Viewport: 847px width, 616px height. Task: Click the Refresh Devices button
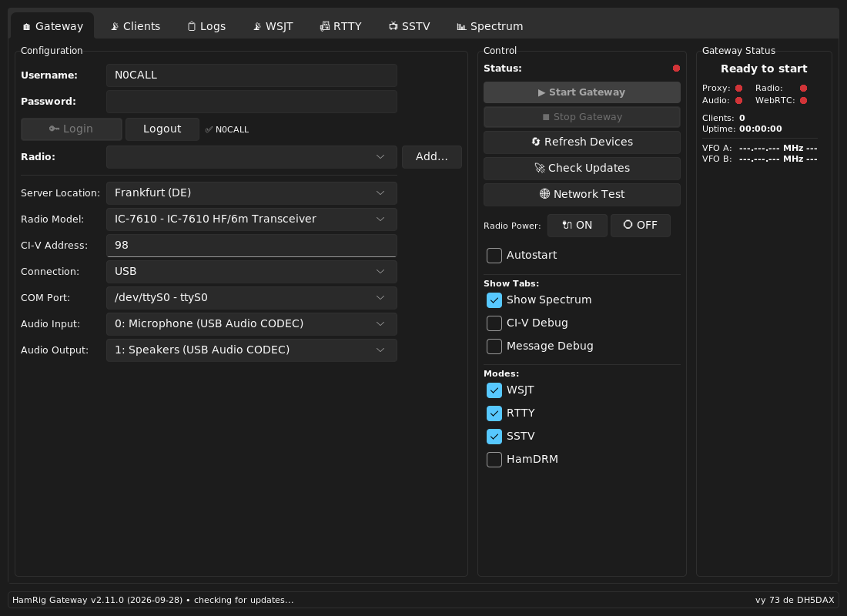tap(582, 142)
